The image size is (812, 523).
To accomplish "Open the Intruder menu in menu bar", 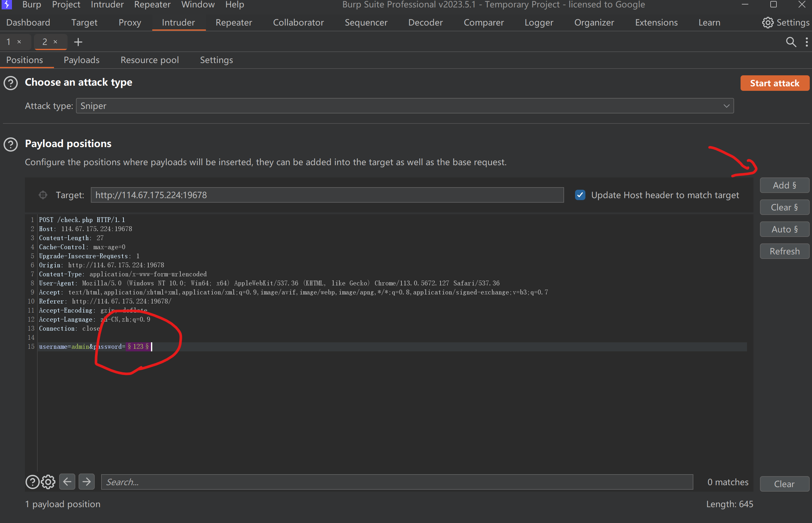I will 107,5.
